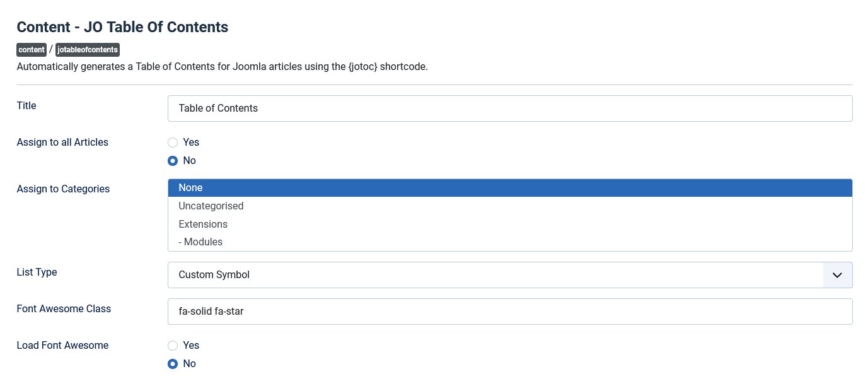Image resolution: width=868 pixels, height=386 pixels.
Task: Select Yes for Load Font Awesome
Action: click(173, 345)
